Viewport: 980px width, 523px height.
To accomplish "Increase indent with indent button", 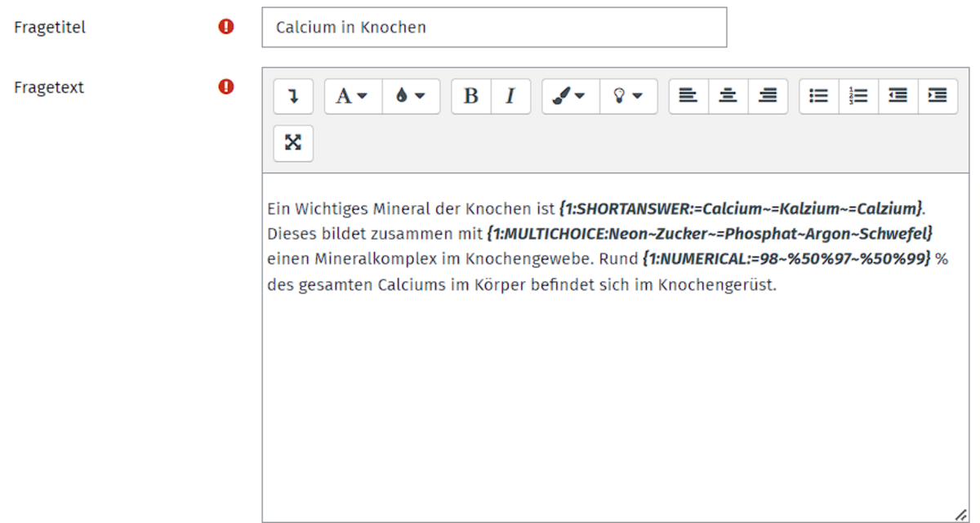I will [938, 96].
